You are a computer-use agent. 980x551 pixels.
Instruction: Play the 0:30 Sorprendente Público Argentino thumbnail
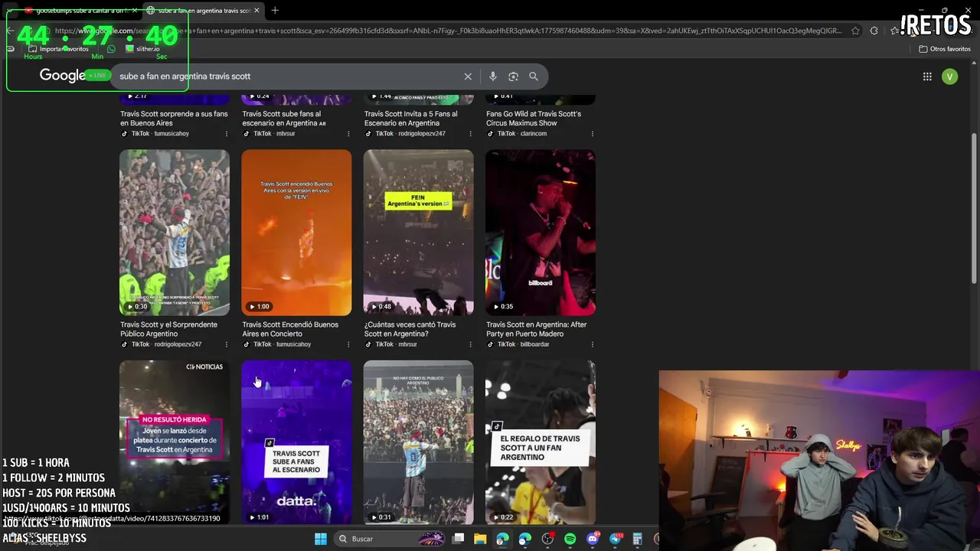tap(175, 233)
